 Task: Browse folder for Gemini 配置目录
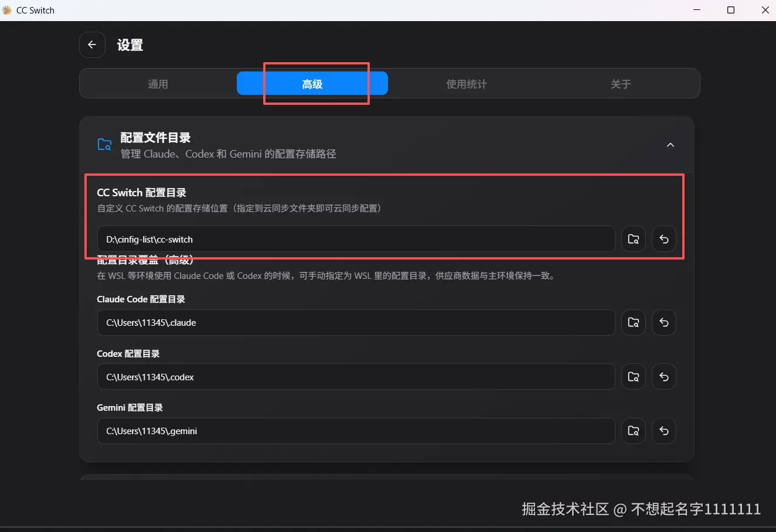pyautogui.click(x=634, y=431)
